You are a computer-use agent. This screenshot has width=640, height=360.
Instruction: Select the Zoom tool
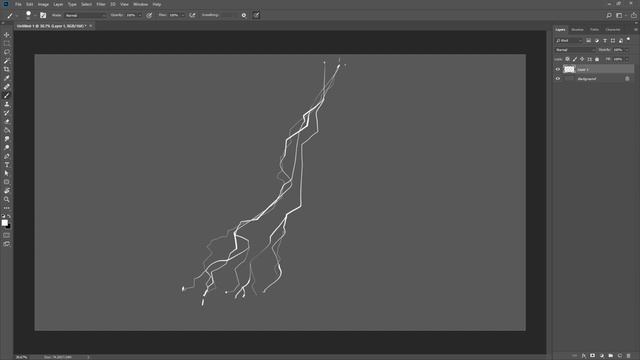click(x=7, y=199)
